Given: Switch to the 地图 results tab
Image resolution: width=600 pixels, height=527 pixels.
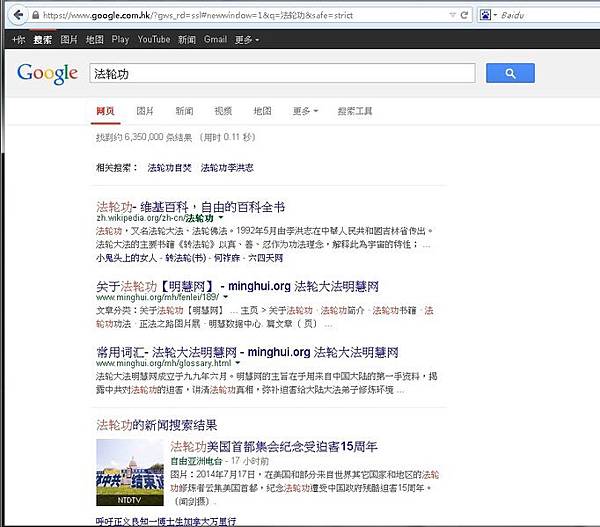Looking at the screenshot, I should click(x=262, y=111).
